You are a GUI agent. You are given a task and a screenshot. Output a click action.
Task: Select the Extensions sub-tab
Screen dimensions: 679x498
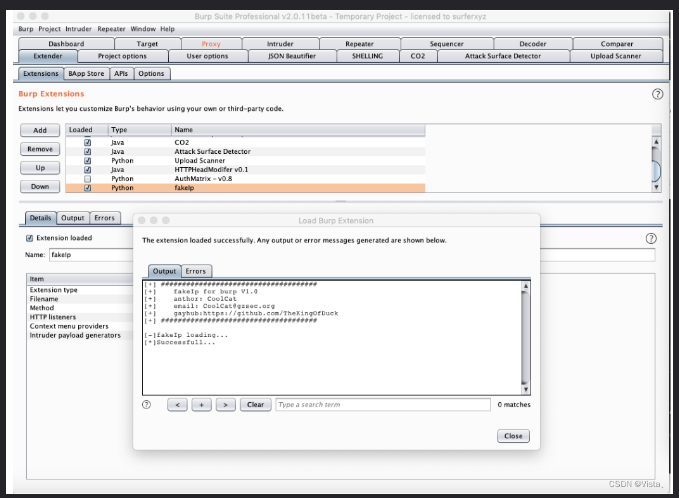(x=41, y=74)
